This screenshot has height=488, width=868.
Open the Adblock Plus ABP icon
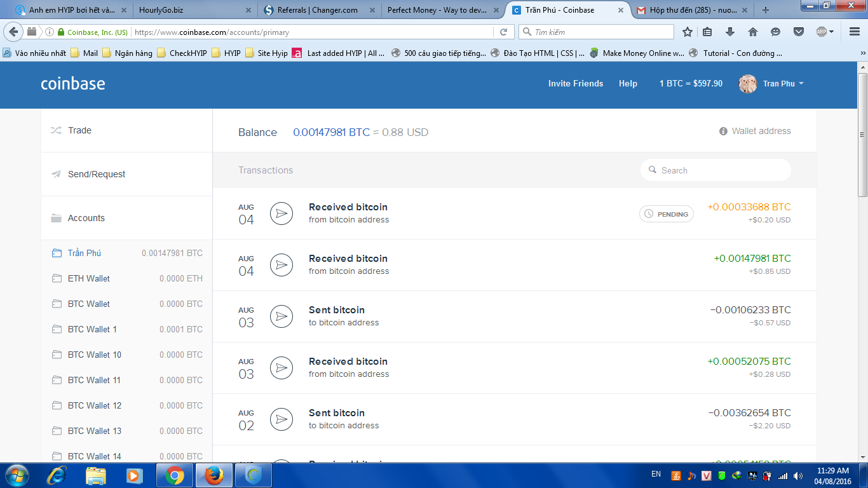point(822,32)
